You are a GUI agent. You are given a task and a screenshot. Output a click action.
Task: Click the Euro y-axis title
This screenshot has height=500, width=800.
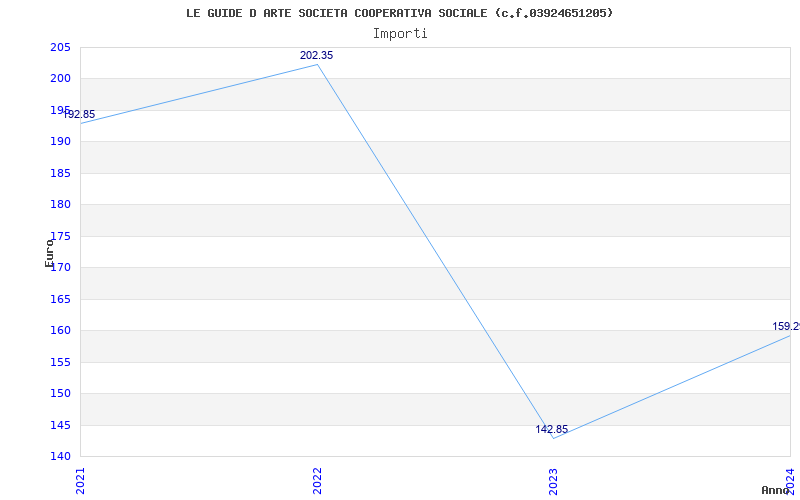(49, 253)
